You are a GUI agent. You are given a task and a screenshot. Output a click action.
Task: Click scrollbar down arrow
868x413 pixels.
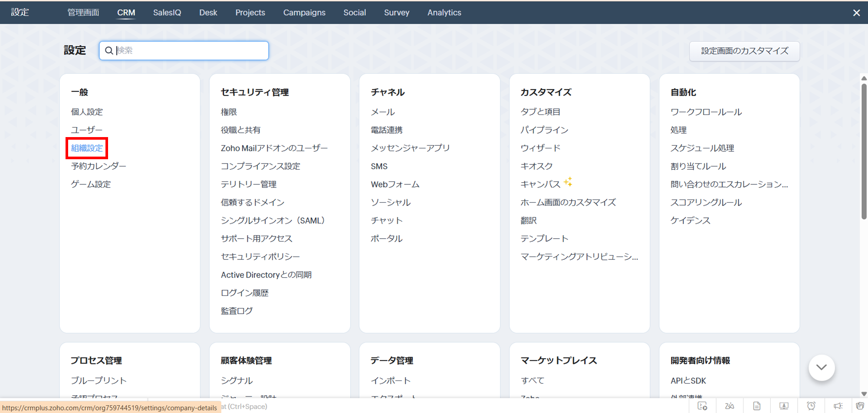864,394
